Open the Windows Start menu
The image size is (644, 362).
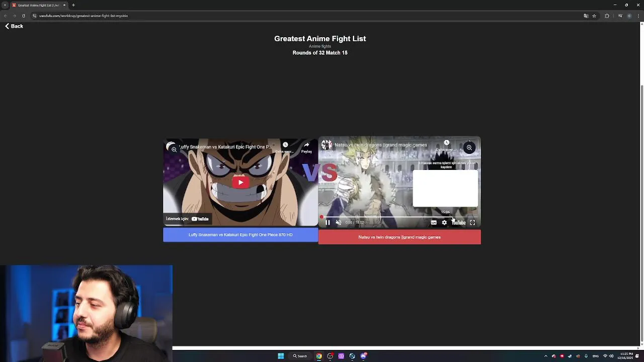(x=281, y=356)
